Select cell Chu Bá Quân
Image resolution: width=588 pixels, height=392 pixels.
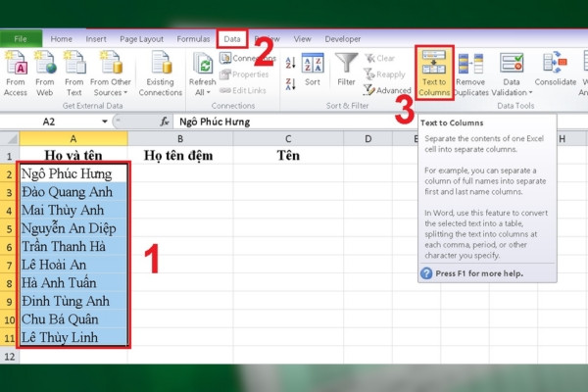click(x=73, y=319)
